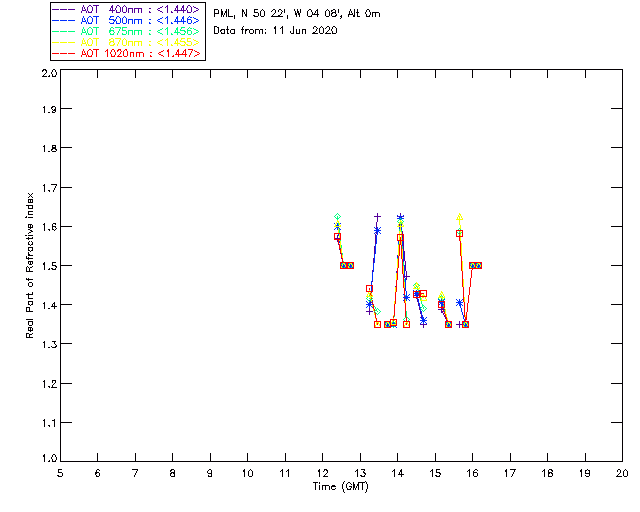Click the 7 hour x-axis label
The image size is (640, 512).
click(135, 473)
